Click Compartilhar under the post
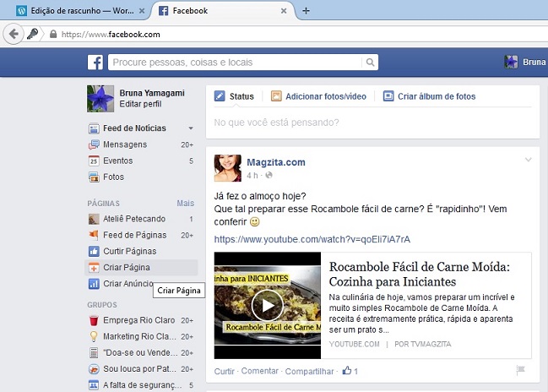 click(309, 371)
